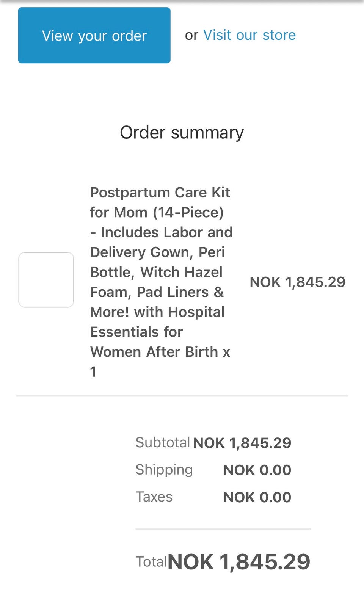Click the "Witch Hazel" text in the product name
Image resolution: width=364 pixels, height=594 pixels.
pyautogui.click(x=181, y=272)
